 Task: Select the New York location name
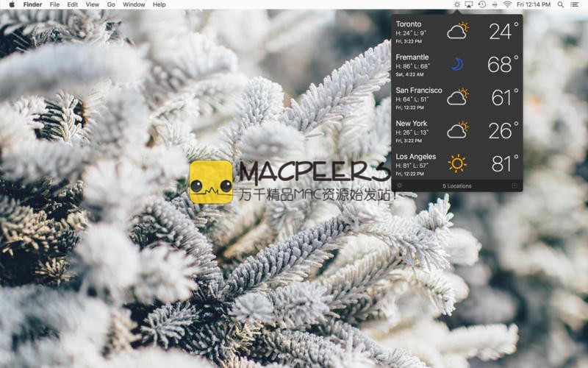tap(412, 123)
